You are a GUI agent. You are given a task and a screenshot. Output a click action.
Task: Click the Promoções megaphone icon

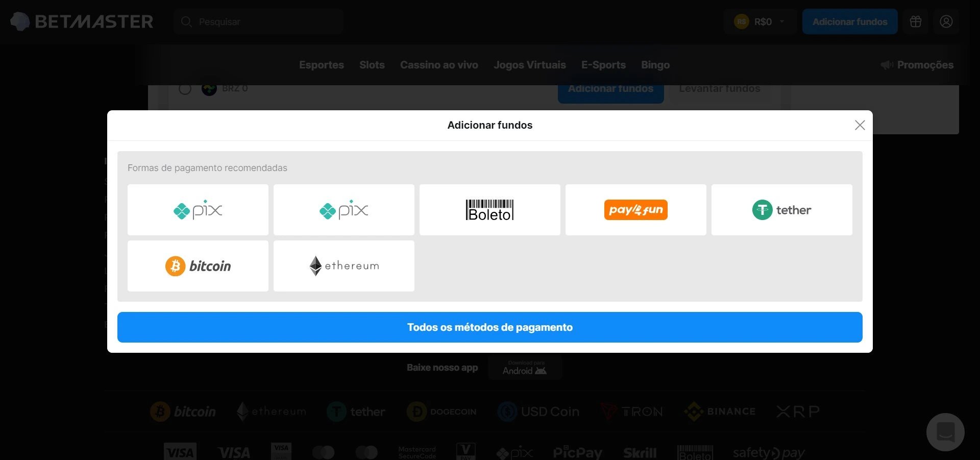[x=887, y=65]
